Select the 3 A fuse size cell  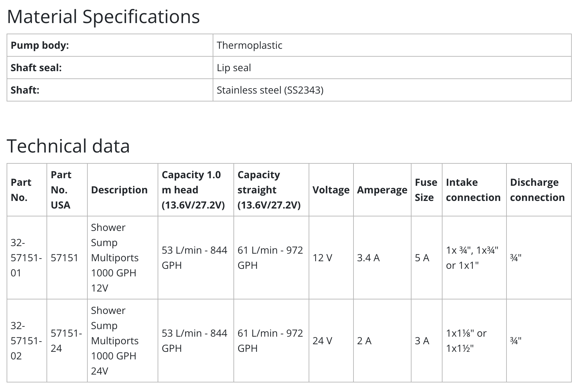point(422,341)
